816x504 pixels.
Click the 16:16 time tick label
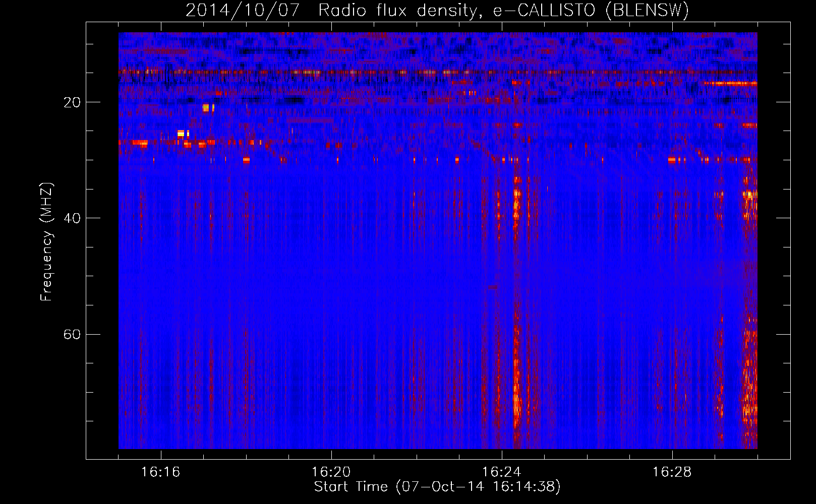tap(161, 472)
